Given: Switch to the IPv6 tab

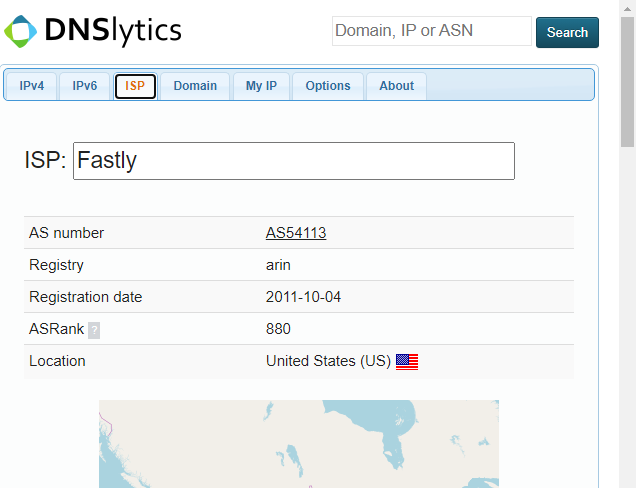Looking at the screenshot, I should point(85,86).
